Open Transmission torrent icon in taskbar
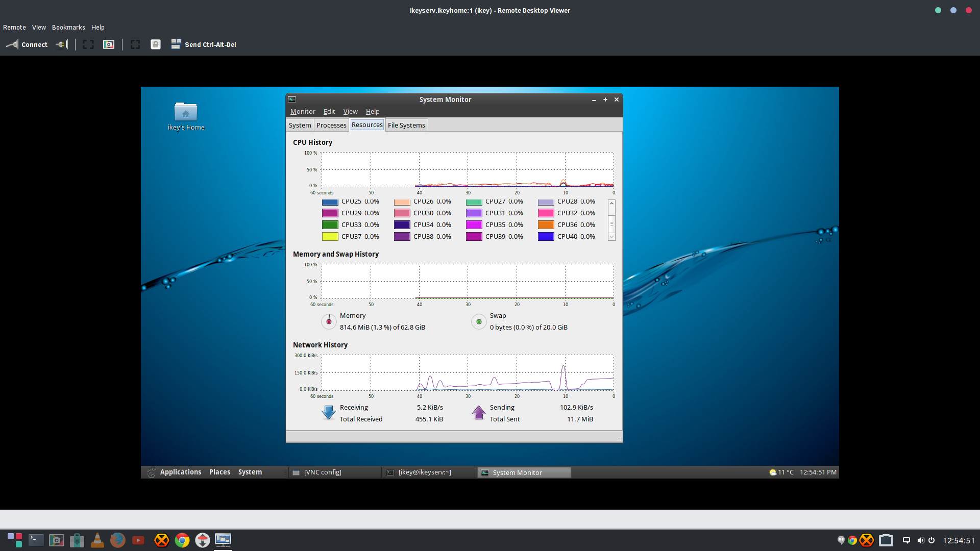This screenshot has height=551, width=980. pos(203,540)
